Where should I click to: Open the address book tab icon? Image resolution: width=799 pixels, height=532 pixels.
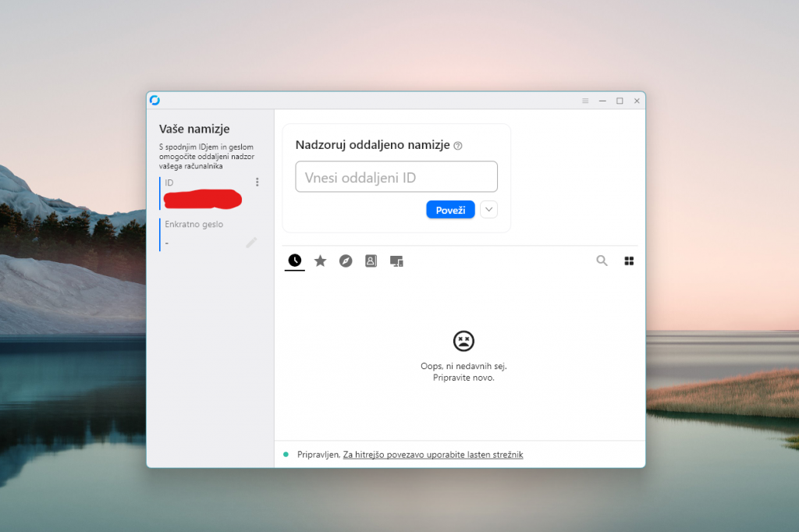click(371, 261)
